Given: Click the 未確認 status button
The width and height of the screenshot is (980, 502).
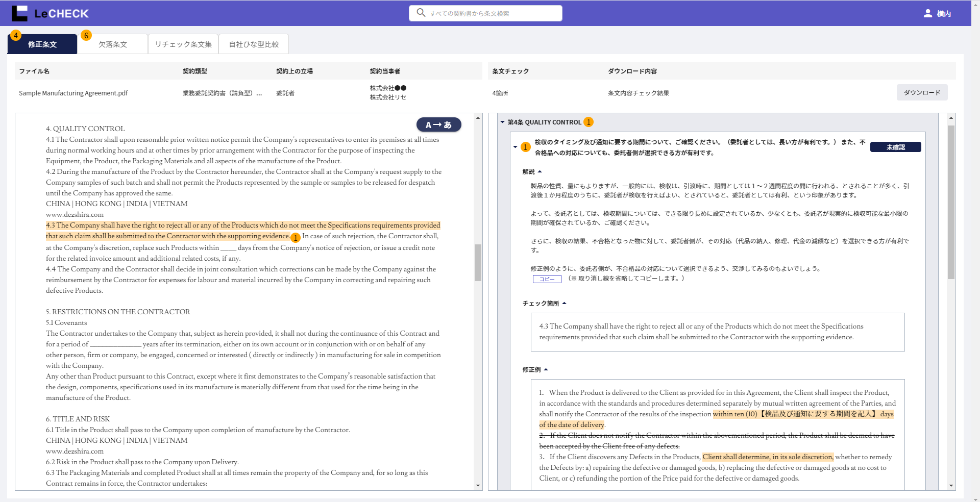Looking at the screenshot, I should pyautogui.click(x=895, y=147).
